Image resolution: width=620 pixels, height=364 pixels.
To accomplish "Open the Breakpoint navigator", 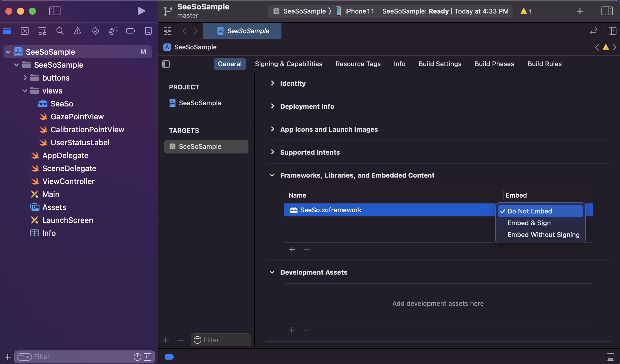I will pos(130,31).
